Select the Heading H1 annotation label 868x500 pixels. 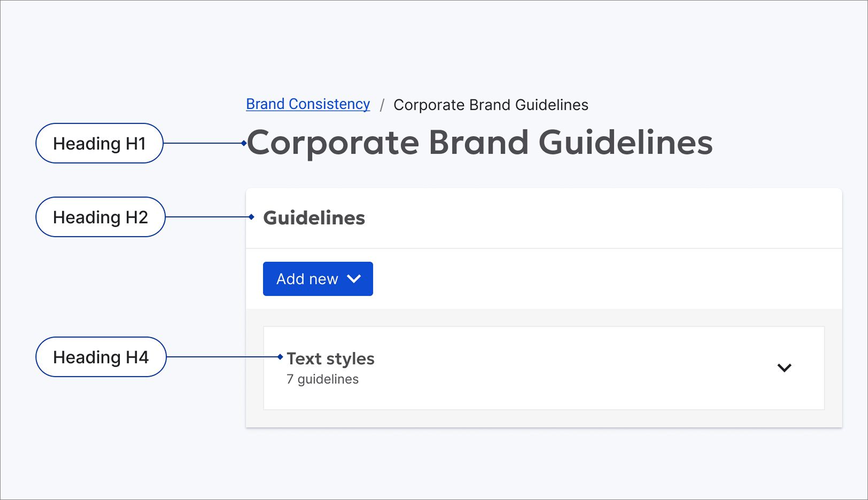[100, 143]
